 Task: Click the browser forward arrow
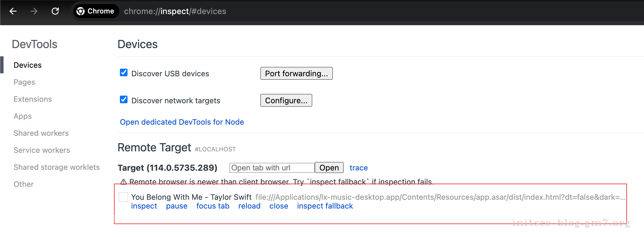coord(34,11)
